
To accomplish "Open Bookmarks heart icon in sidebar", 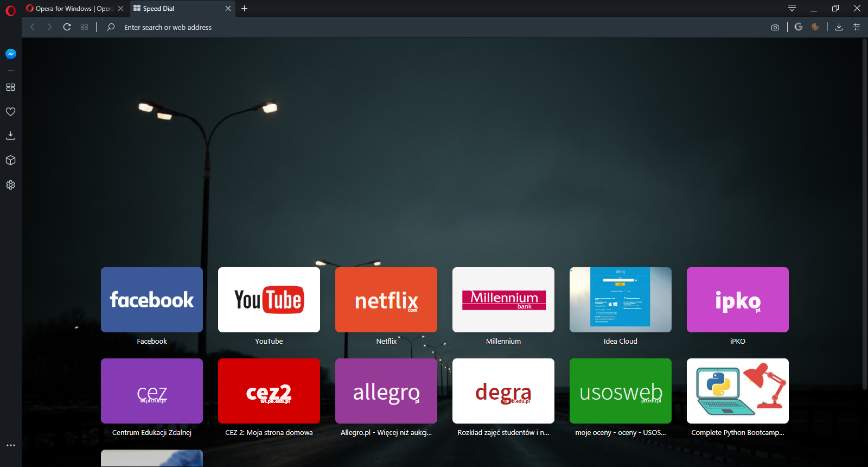I will click(10, 111).
